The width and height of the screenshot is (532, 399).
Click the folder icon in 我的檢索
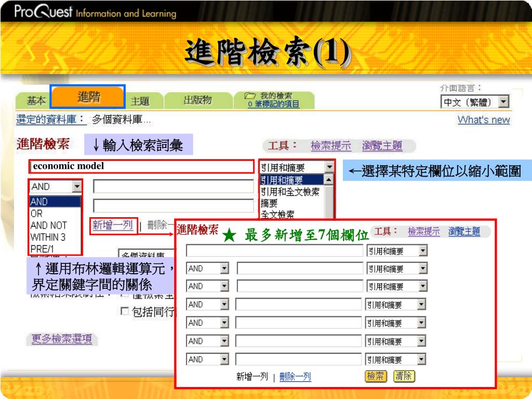click(x=249, y=96)
